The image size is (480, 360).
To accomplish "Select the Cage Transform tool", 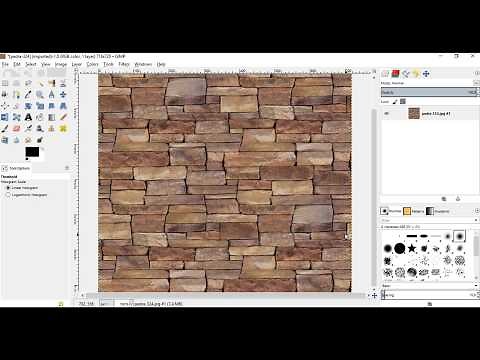I will (16, 117).
